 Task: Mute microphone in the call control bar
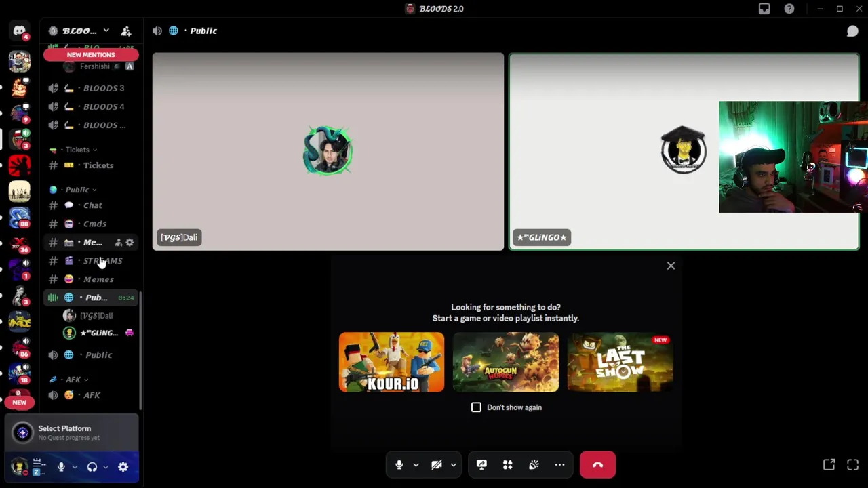coord(399,465)
